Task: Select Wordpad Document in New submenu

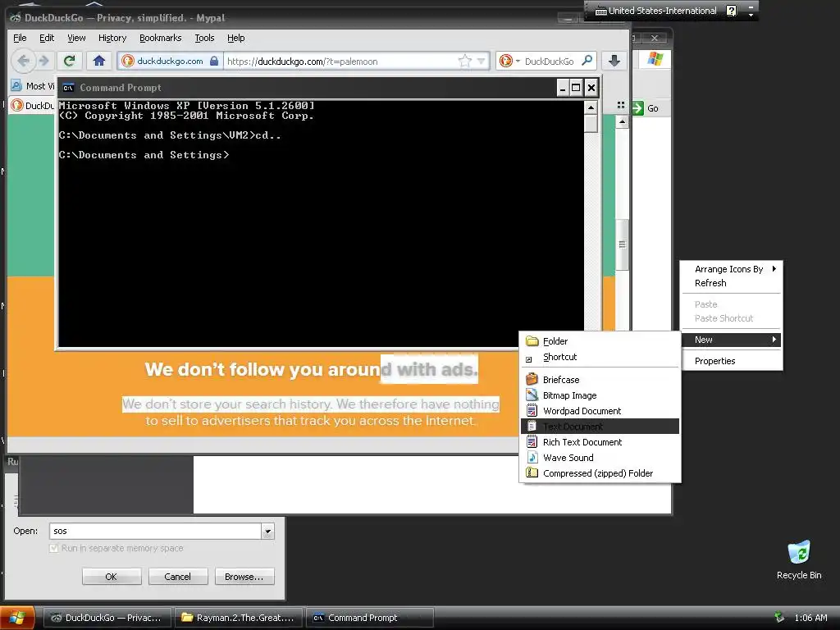Action: pyautogui.click(x=600, y=411)
